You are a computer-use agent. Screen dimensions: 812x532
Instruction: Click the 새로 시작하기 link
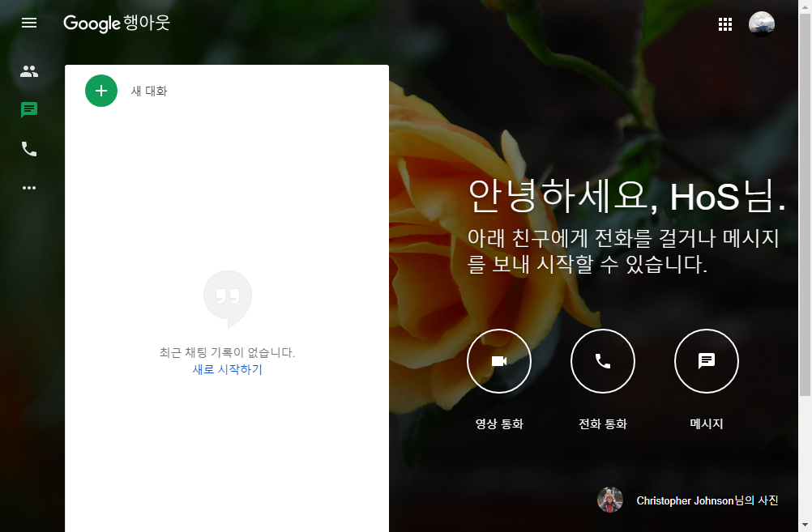[x=228, y=369]
